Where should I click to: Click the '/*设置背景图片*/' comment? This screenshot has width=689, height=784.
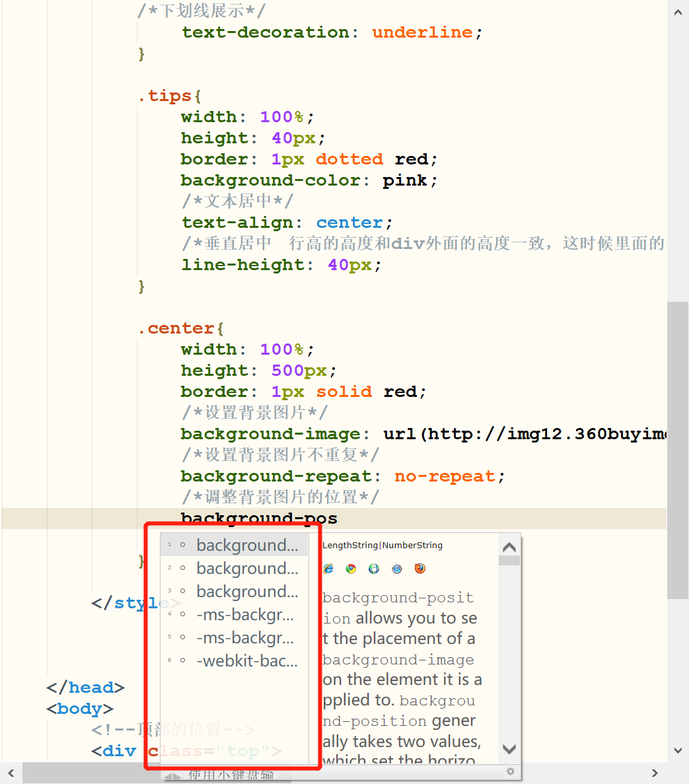tap(254, 413)
